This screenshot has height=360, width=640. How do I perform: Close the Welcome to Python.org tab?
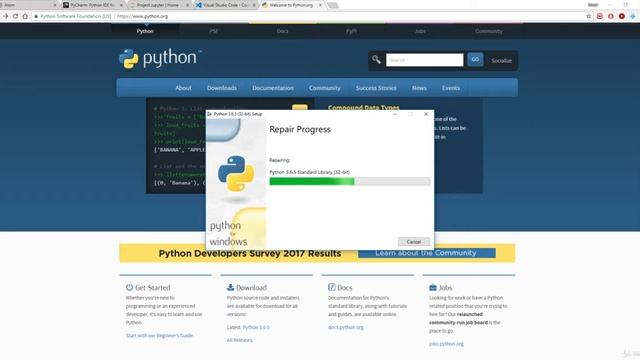320,5
